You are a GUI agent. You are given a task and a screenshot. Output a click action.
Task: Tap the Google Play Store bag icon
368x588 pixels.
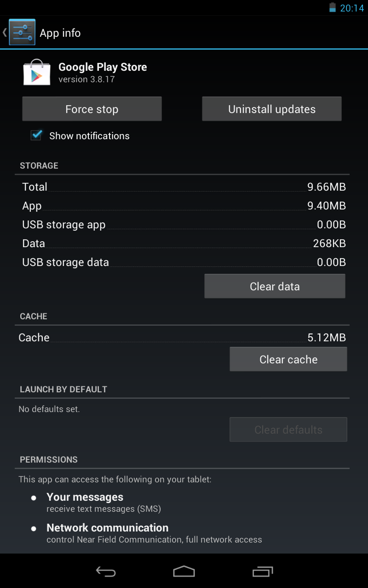click(36, 72)
